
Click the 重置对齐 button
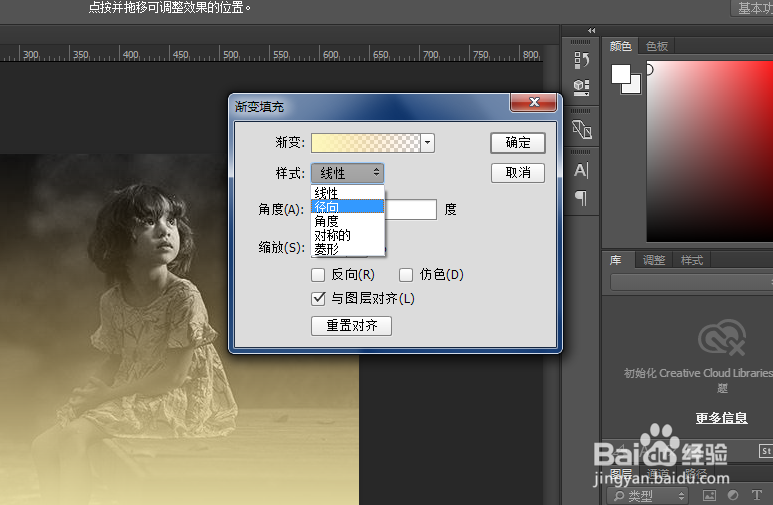pos(351,325)
